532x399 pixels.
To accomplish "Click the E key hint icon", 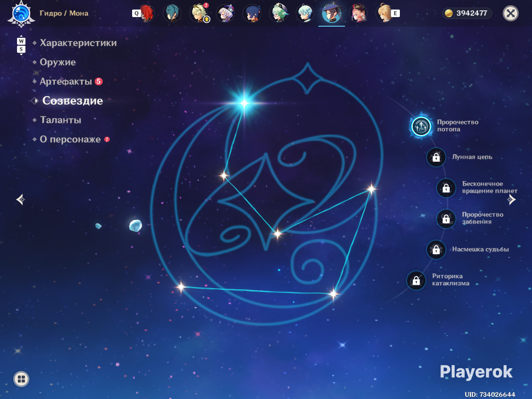I will coord(395,13).
